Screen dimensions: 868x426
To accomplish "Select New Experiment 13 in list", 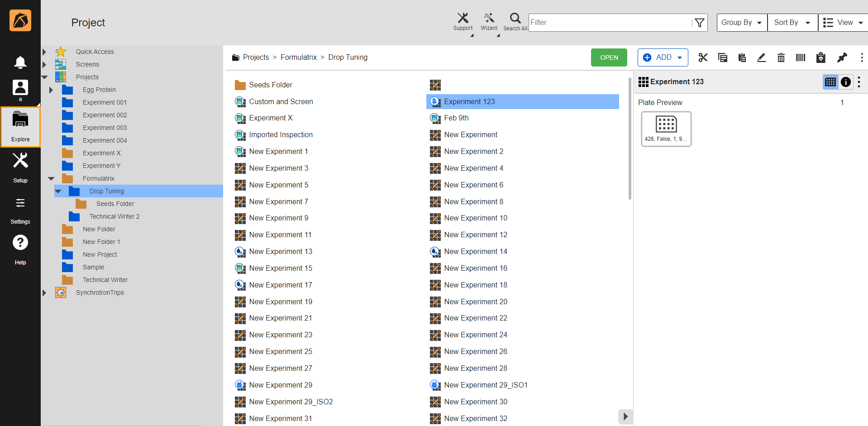I will click(281, 252).
